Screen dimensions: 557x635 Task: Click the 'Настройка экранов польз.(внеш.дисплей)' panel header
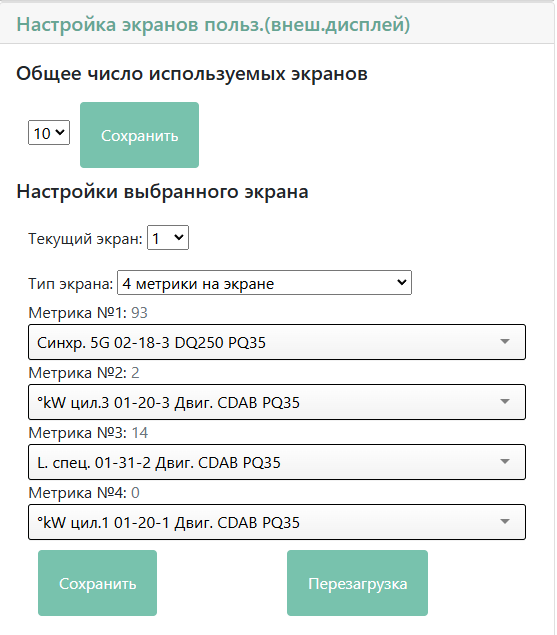coord(213,25)
